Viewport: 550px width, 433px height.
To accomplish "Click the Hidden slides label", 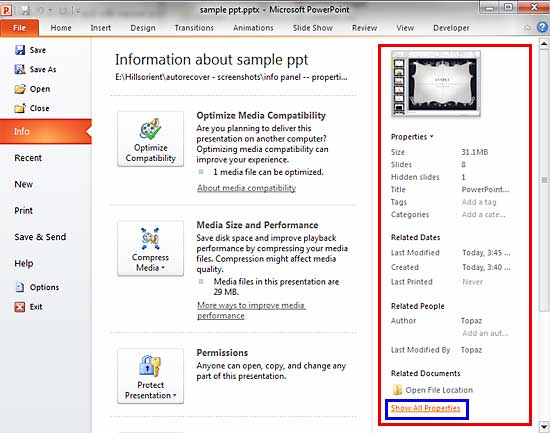I will (x=415, y=177).
